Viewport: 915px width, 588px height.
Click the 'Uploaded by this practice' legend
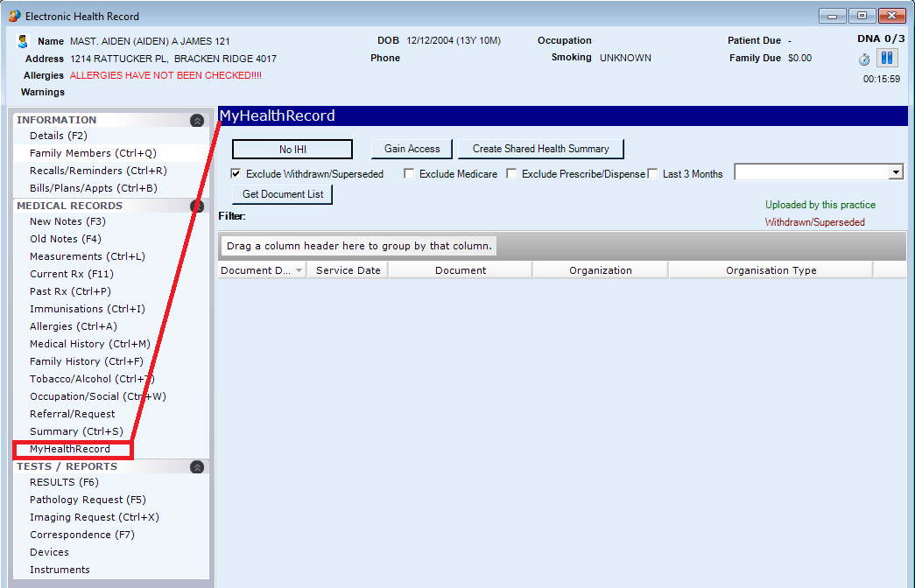point(820,205)
